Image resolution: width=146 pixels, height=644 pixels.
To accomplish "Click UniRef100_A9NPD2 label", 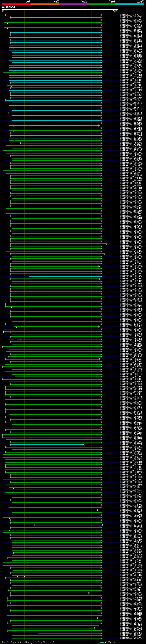I will click(131, 65).
